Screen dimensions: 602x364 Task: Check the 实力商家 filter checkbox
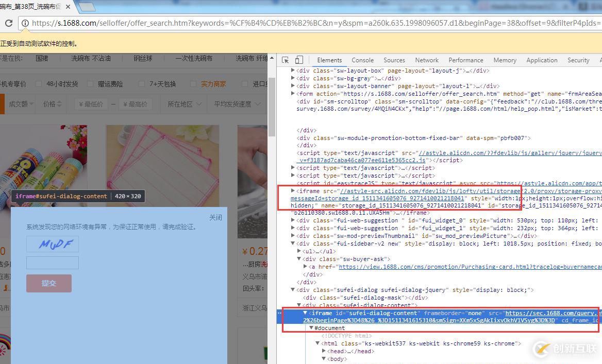[x=193, y=84]
